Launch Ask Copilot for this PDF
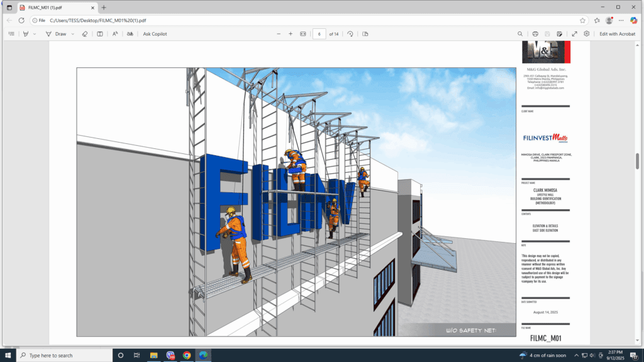 point(154,33)
